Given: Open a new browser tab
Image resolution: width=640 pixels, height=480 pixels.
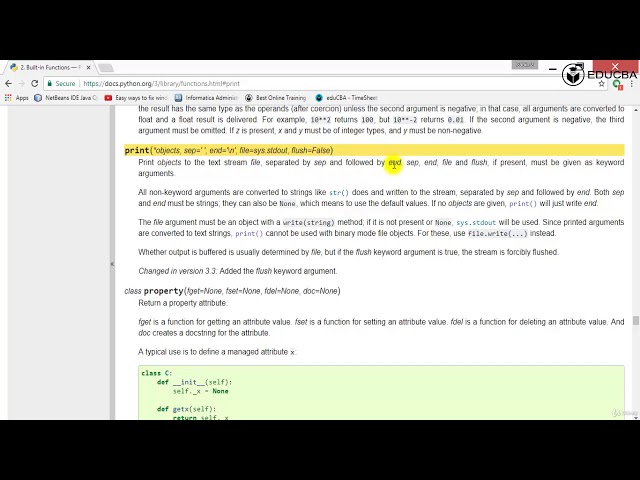Looking at the screenshot, I should [106, 68].
